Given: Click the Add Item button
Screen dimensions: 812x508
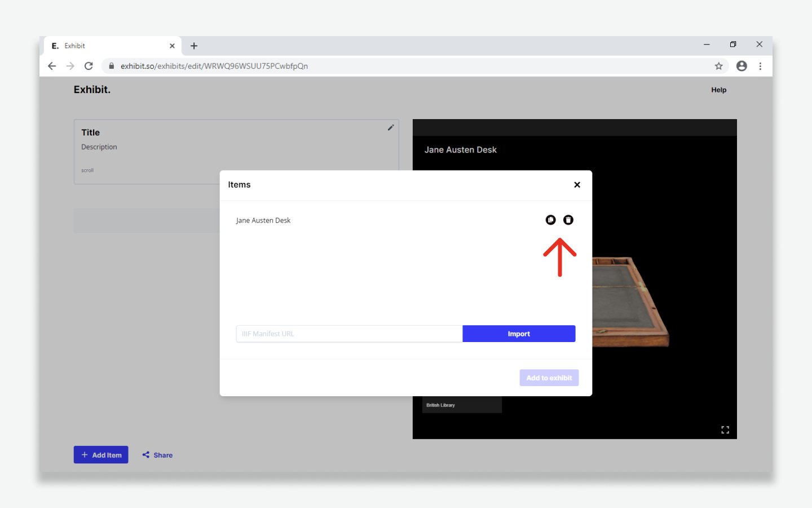Looking at the screenshot, I should click(x=101, y=455).
